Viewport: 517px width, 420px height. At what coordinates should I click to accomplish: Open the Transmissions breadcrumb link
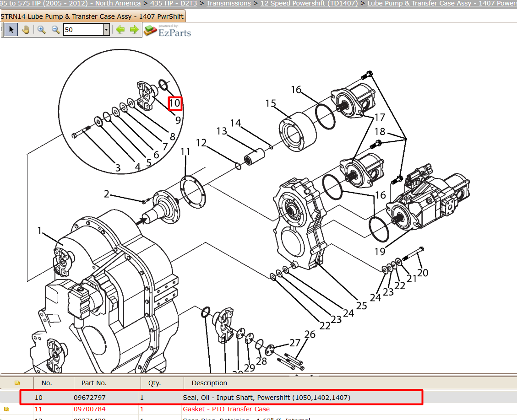[229, 3]
